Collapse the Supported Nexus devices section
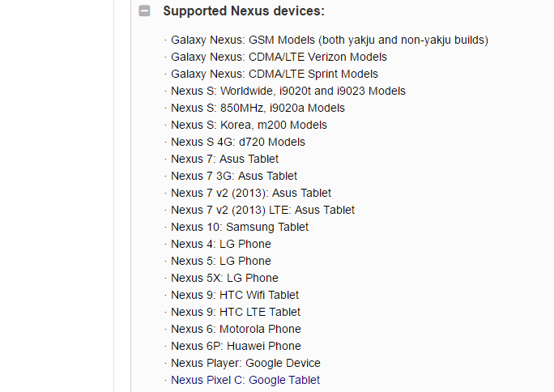 pyautogui.click(x=144, y=11)
